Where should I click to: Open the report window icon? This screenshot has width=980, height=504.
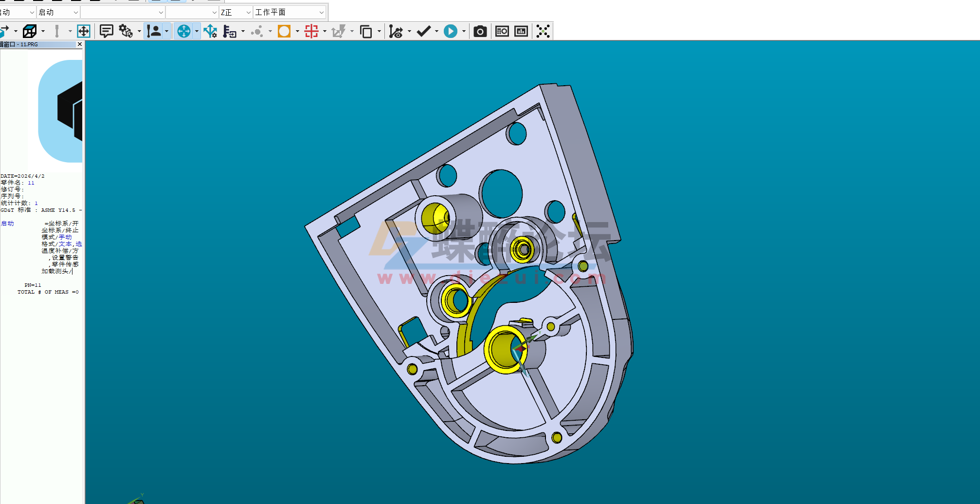pos(501,31)
